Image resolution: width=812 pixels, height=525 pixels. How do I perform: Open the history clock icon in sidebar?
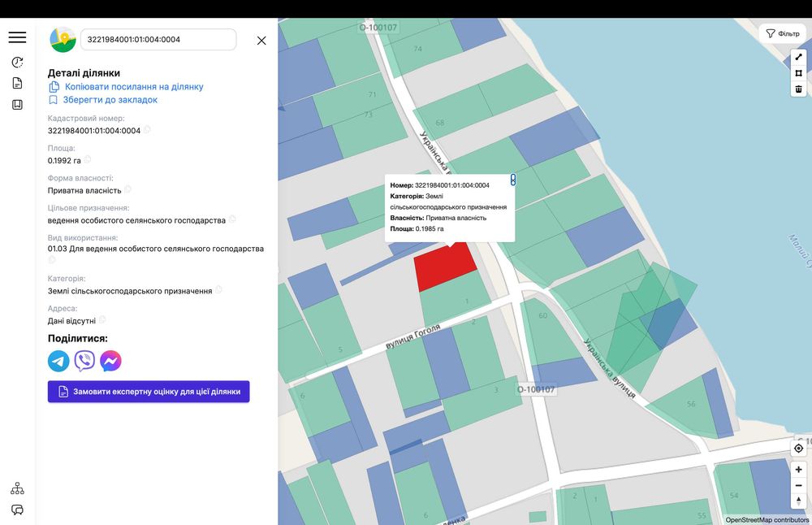17,63
